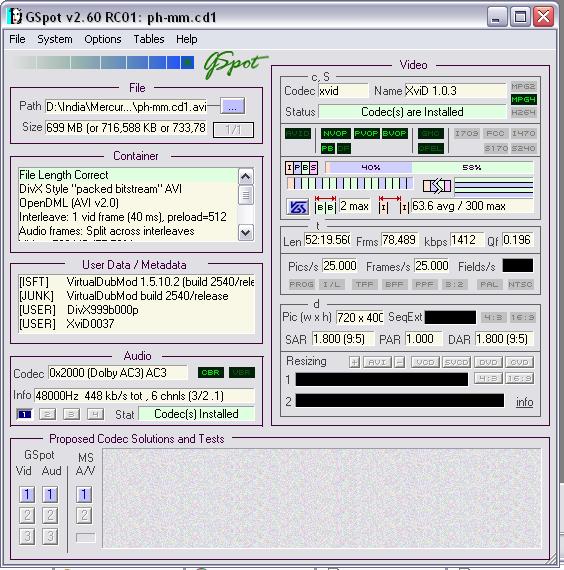Click MS A/V test button 1
This screenshot has width=564, height=570.
[84, 494]
